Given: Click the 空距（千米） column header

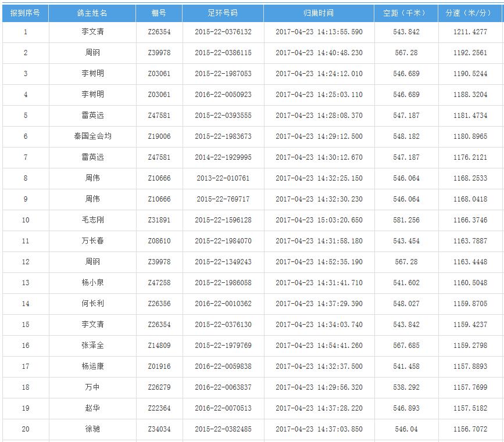Looking at the screenshot, I should [406, 13].
